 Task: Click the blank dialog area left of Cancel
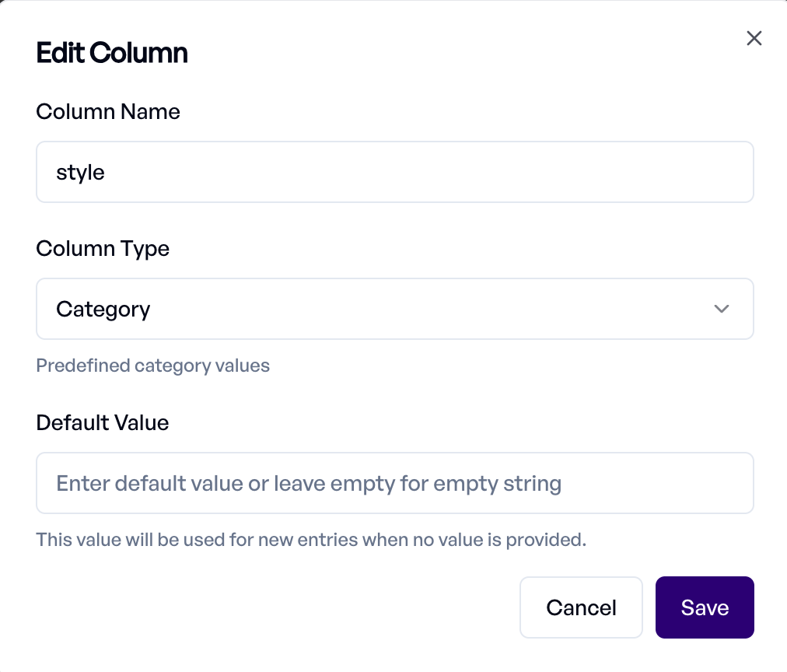272,607
